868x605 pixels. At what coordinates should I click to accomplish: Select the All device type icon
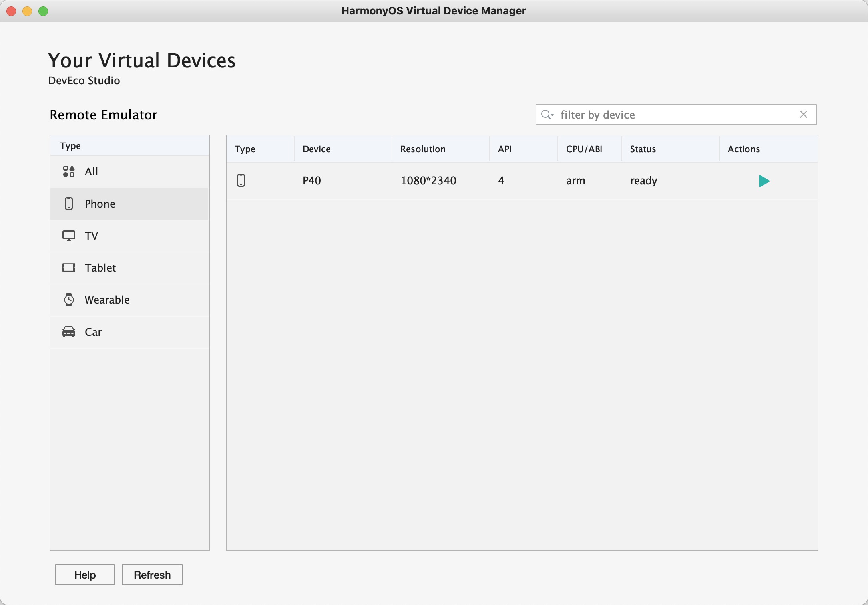tap(69, 171)
